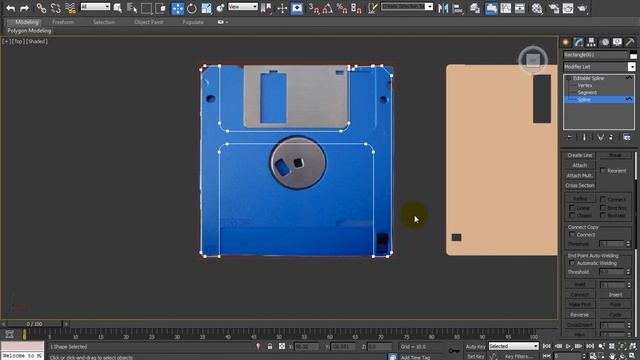This screenshot has height=360, width=640.
Task: Open Select by Name dialog icon
Action: click(x=131, y=8)
